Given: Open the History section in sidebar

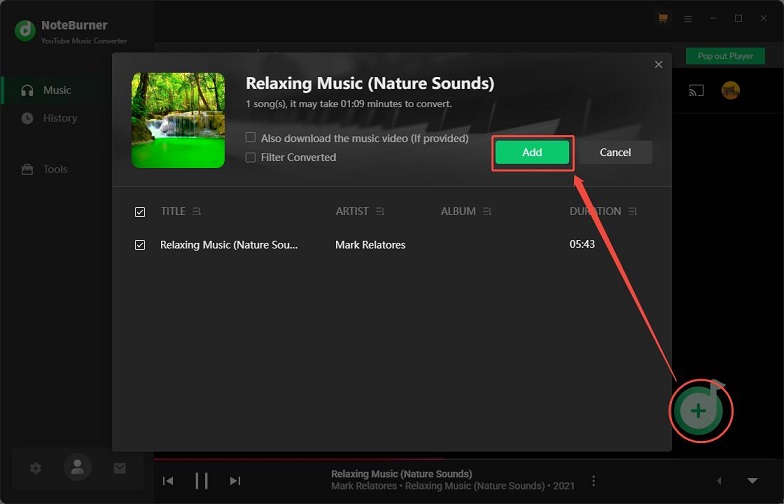Looking at the screenshot, I should tap(49, 118).
